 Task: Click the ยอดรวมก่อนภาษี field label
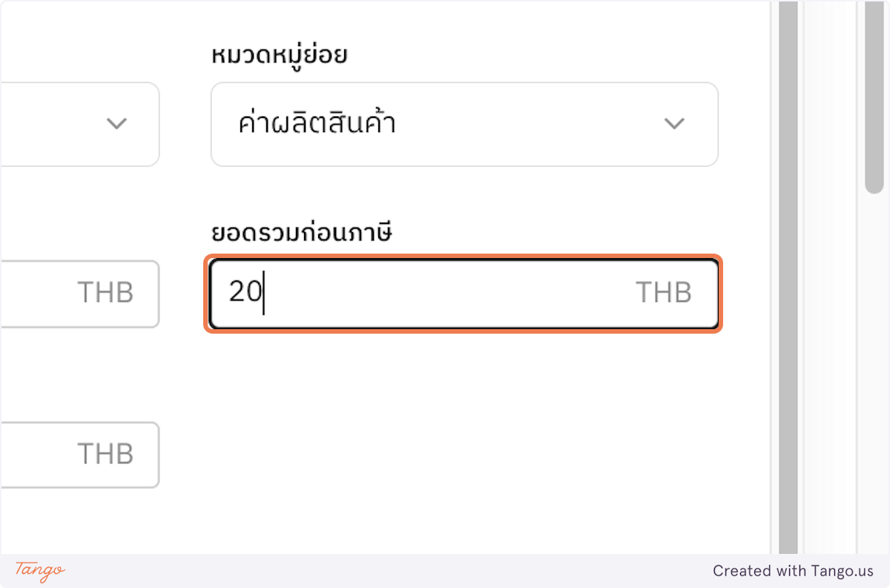click(x=300, y=232)
